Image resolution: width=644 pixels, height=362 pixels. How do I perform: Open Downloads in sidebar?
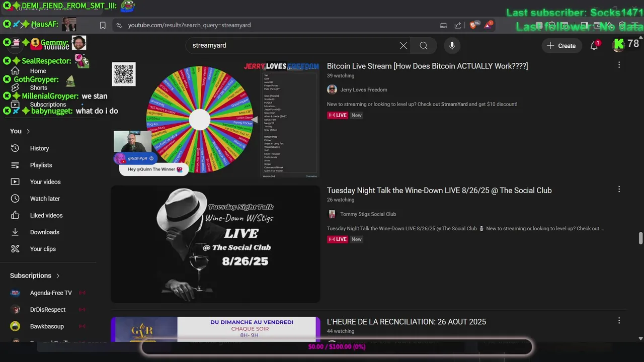pos(45,232)
